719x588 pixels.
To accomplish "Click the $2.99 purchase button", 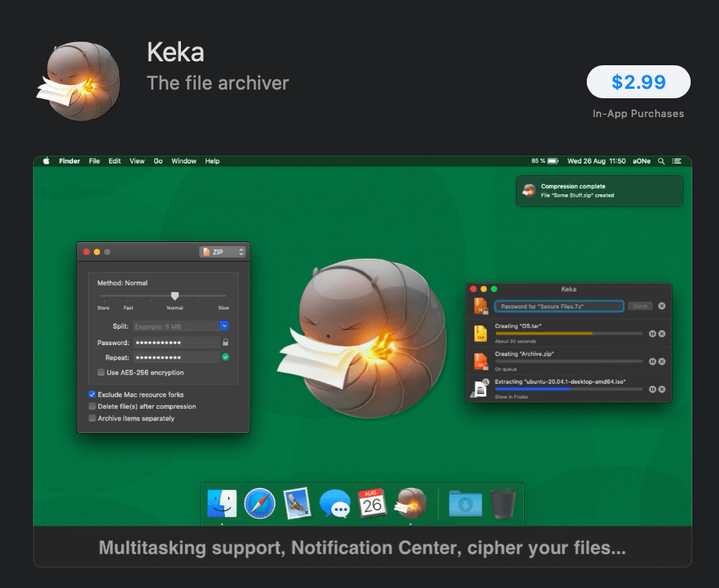I will [638, 82].
